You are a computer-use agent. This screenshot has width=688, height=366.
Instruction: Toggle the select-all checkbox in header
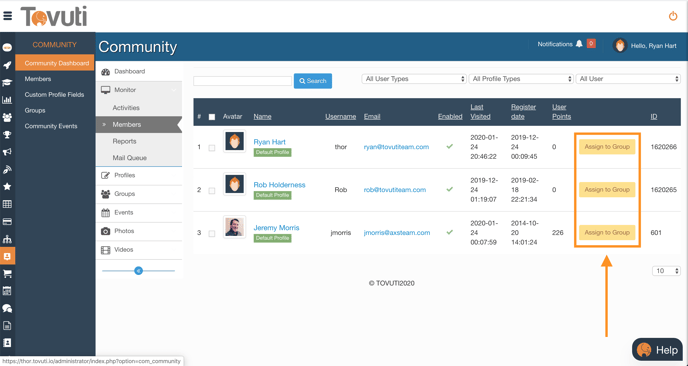(212, 117)
